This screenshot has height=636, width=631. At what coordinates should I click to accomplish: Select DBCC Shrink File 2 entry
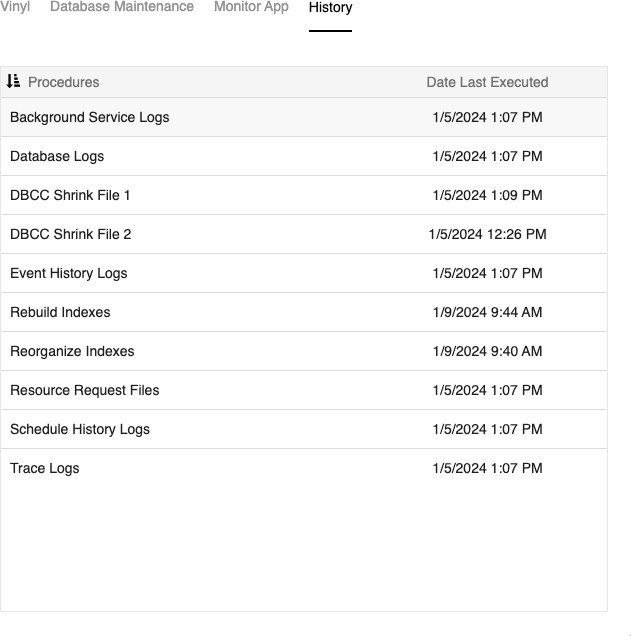(70, 234)
